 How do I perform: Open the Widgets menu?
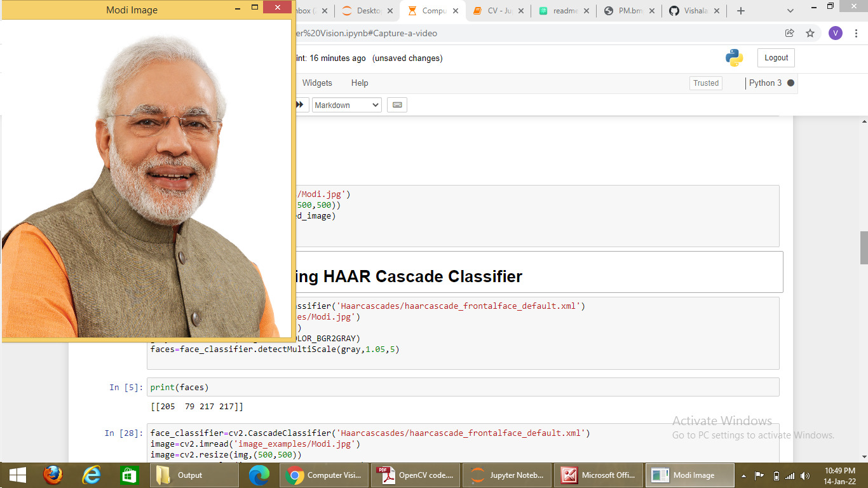(x=316, y=83)
